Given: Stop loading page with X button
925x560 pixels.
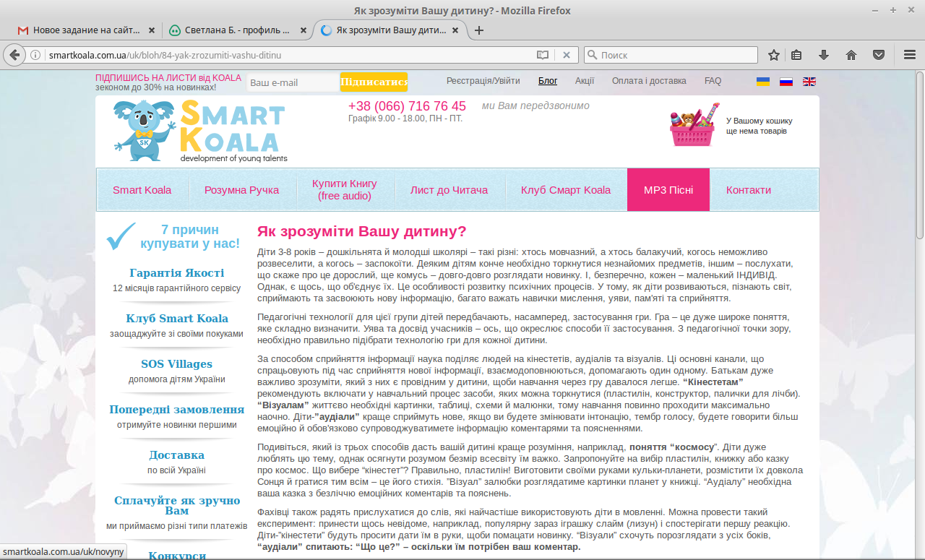Looking at the screenshot, I should (x=567, y=55).
